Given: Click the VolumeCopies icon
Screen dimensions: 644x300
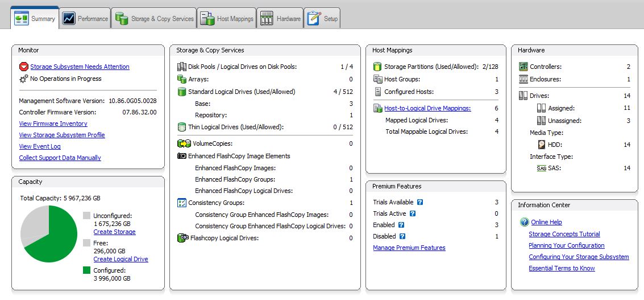Looking at the screenshot, I should [x=183, y=144].
